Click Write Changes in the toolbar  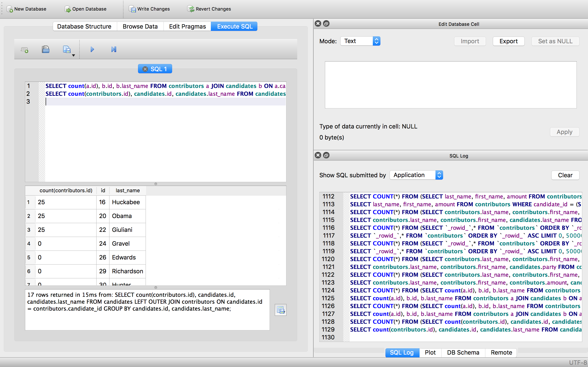click(x=149, y=9)
